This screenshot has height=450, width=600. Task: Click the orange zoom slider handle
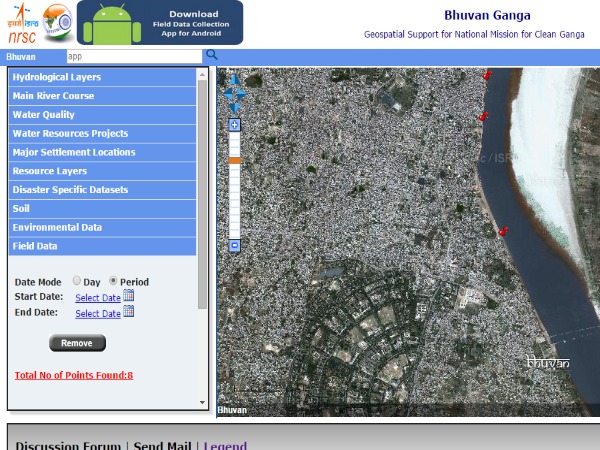tap(235, 160)
